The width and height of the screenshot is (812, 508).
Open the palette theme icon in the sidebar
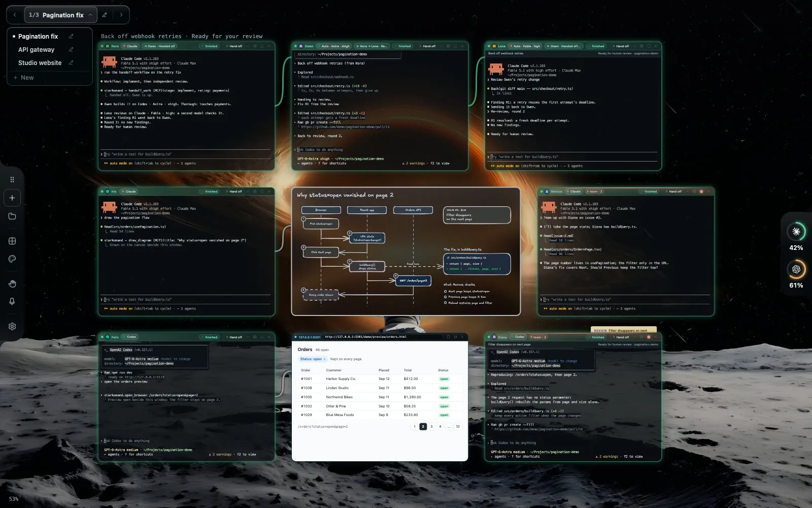click(x=12, y=259)
